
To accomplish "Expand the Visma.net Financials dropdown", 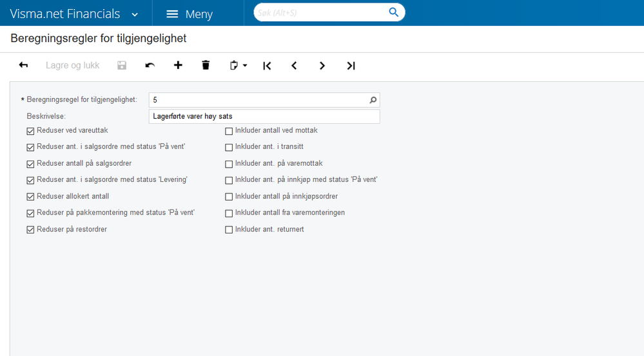I will (135, 15).
